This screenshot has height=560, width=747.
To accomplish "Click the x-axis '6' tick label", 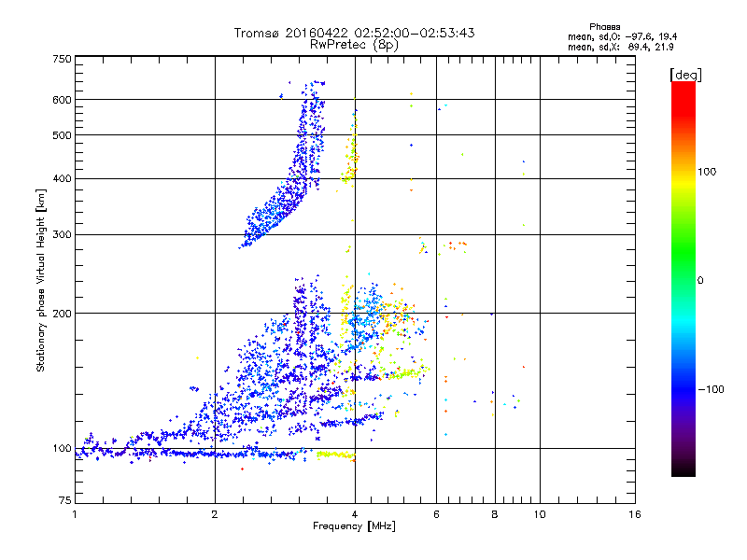I will [x=436, y=514].
